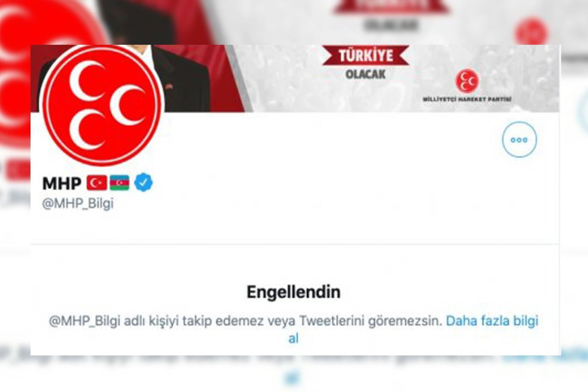Click the @MHP_Bilgi handle under the name
The image size is (588, 392).
coord(78,203)
